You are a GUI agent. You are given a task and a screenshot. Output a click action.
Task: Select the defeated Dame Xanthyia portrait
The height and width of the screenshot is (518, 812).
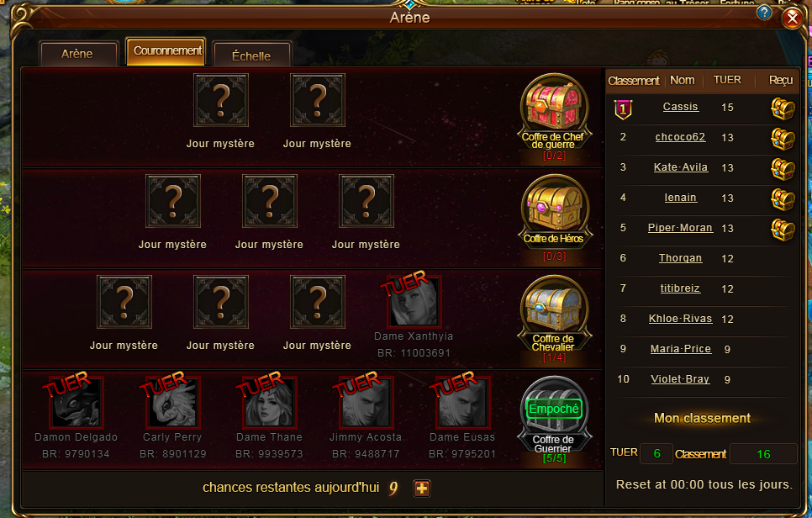414,302
